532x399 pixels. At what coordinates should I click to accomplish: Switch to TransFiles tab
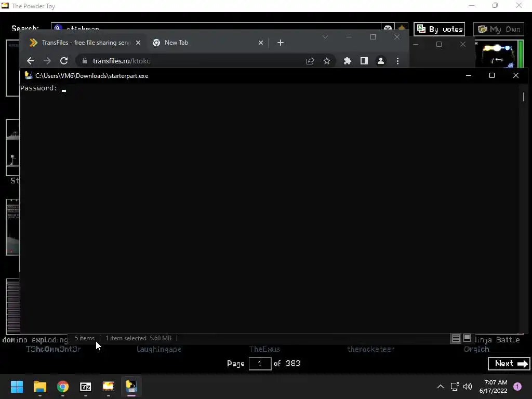tap(85, 43)
